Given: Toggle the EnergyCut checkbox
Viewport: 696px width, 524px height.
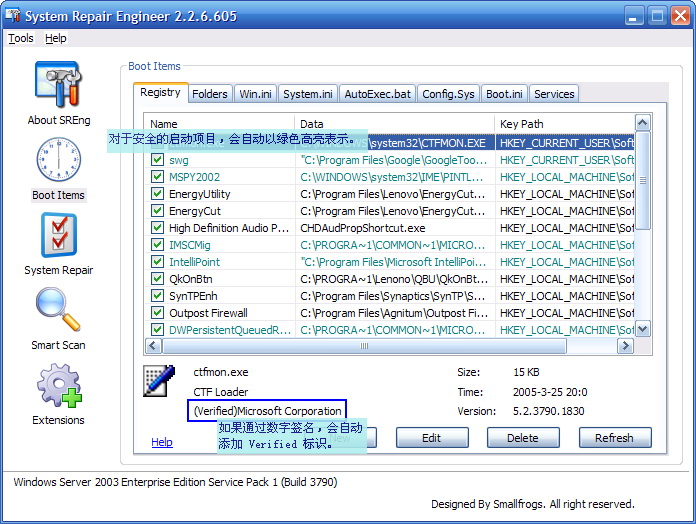Looking at the screenshot, I should (157, 211).
